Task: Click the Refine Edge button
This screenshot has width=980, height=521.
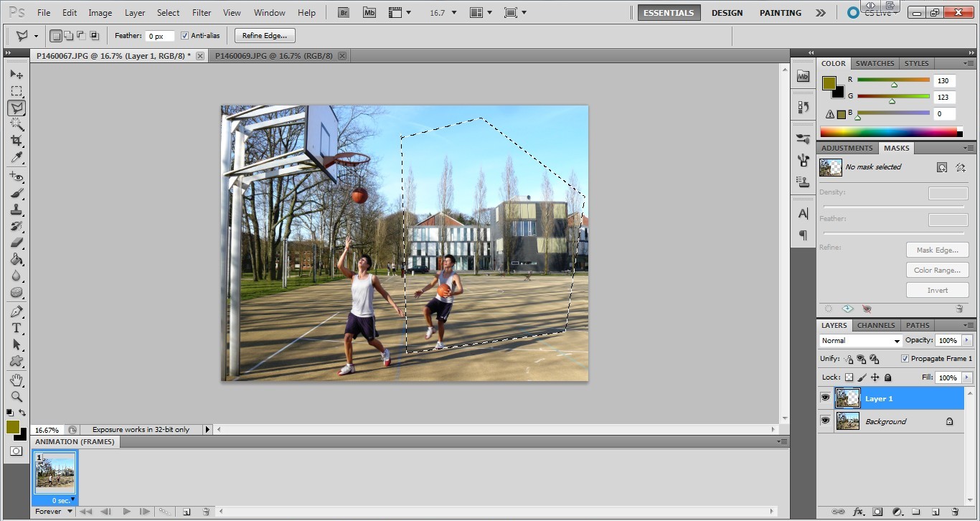Action: point(265,36)
